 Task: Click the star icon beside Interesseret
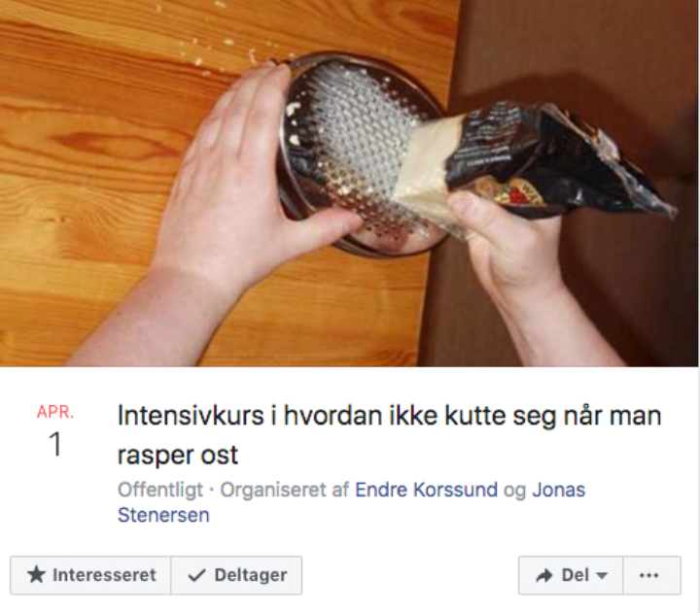coord(36,575)
